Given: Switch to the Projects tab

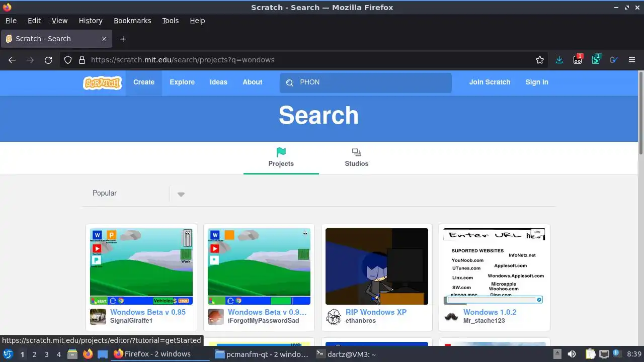Looking at the screenshot, I should coord(281,158).
